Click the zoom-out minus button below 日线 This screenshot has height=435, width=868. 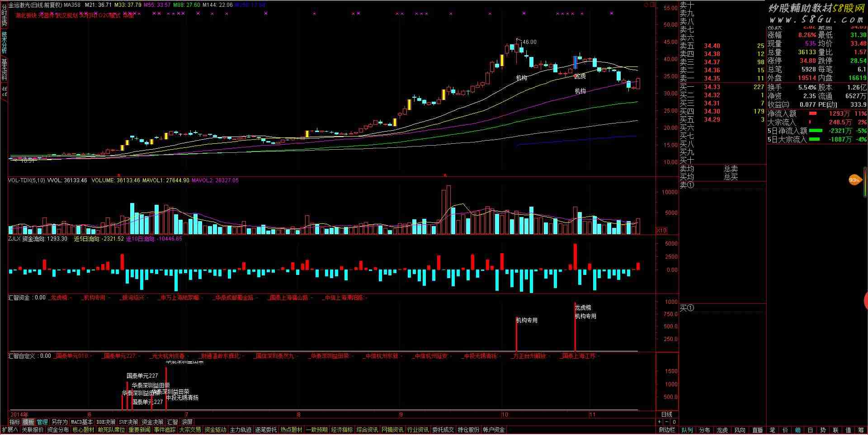667,422
